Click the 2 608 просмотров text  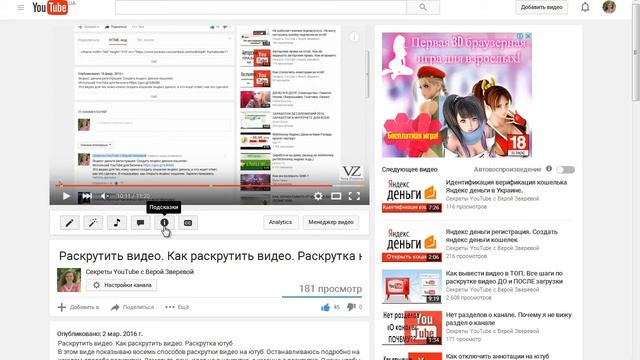coord(469,298)
